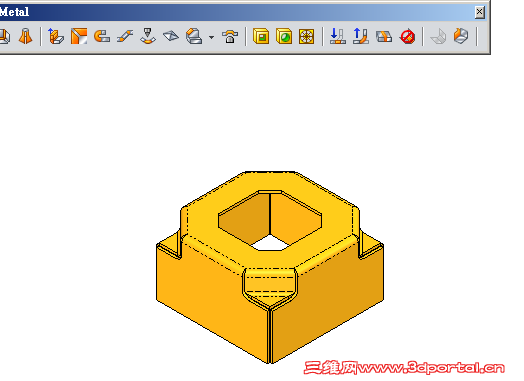This screenshot has height=381, width=524.
Task: Select the Edge Flange tool
Action: [x=56, y=36]
